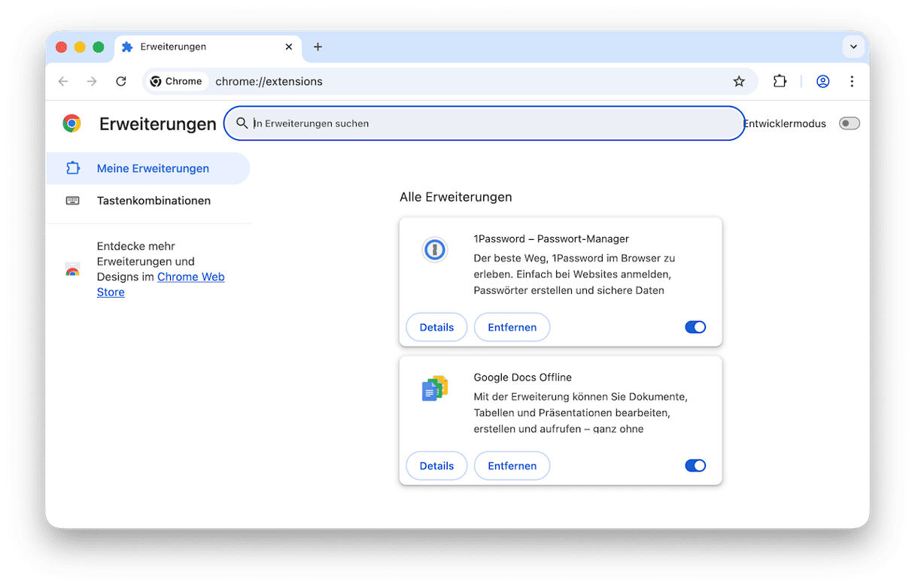Reload the extensions page
Screen dimensions: 915x588
[x=121, y=81]
